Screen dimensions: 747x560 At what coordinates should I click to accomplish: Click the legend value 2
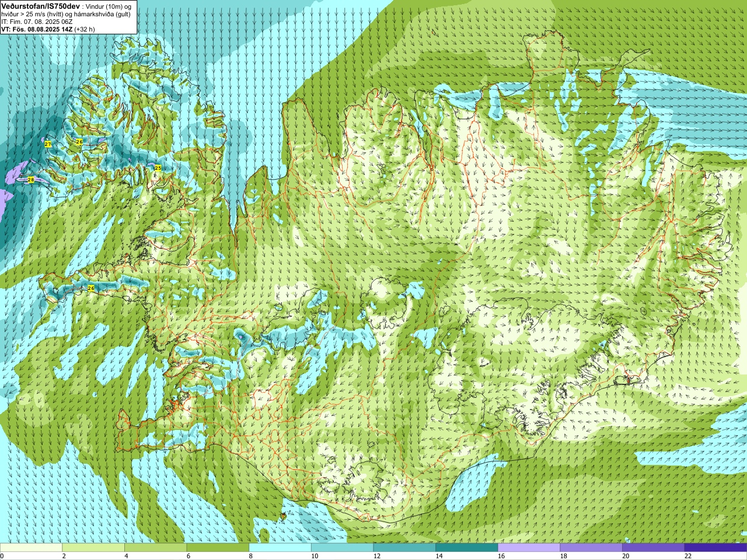click(64, 556)
